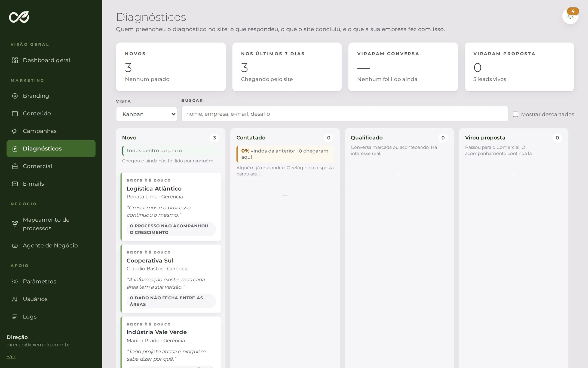
Task: Click the Parâmetros gear icon
Action: 15,282
